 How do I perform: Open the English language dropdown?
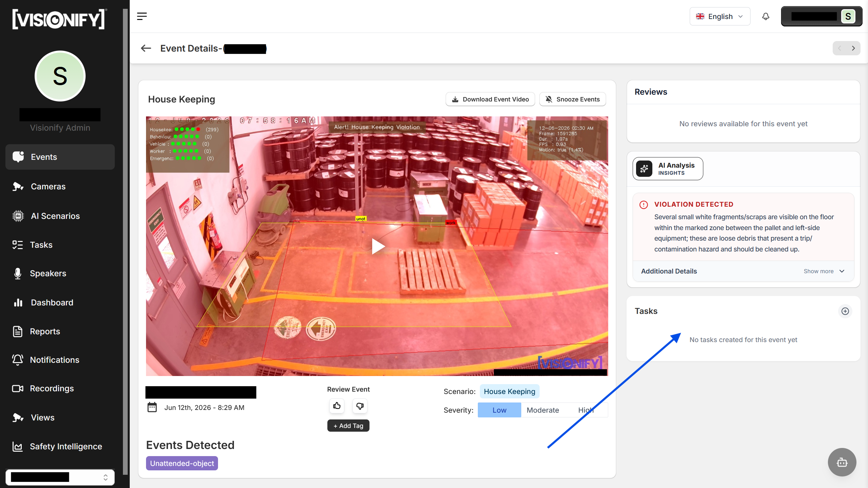pyautogui.click(x=720, y=16)
